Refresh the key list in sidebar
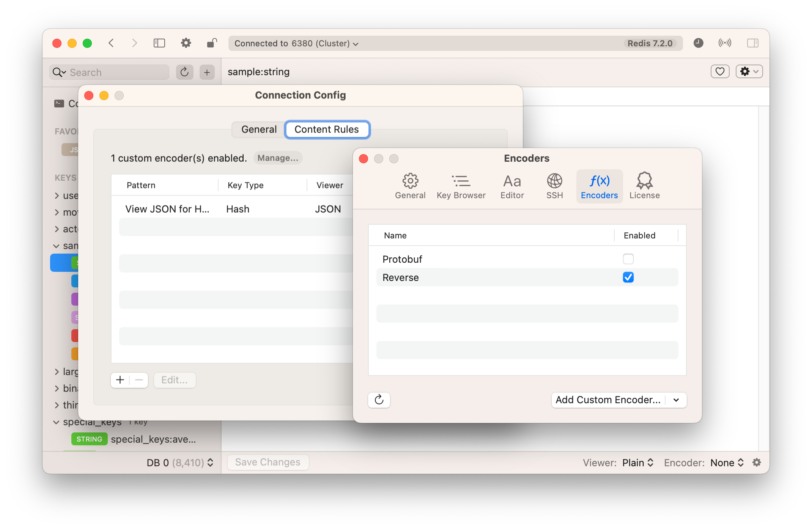812x530 pixels. point(184,72)
